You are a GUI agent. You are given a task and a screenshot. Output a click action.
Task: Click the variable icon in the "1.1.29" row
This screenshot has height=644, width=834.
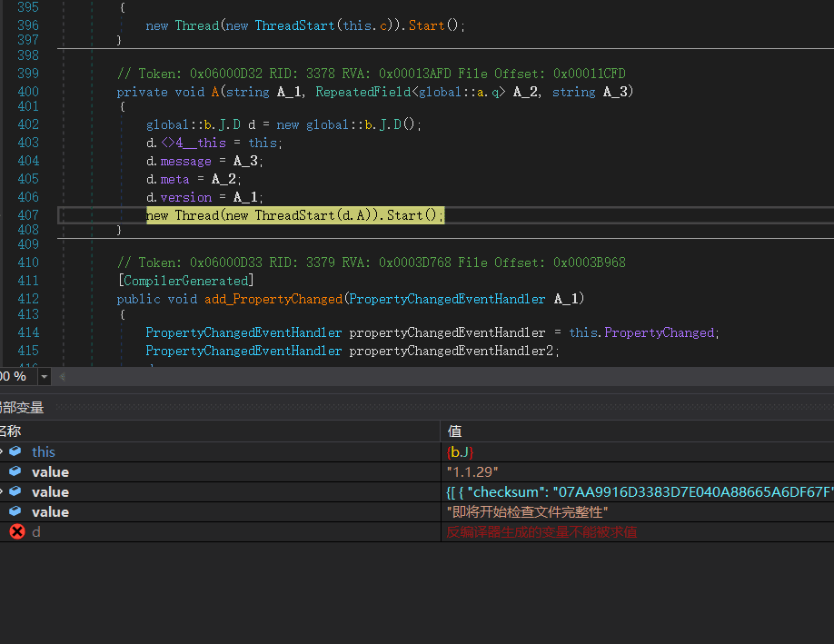point(15,471)
